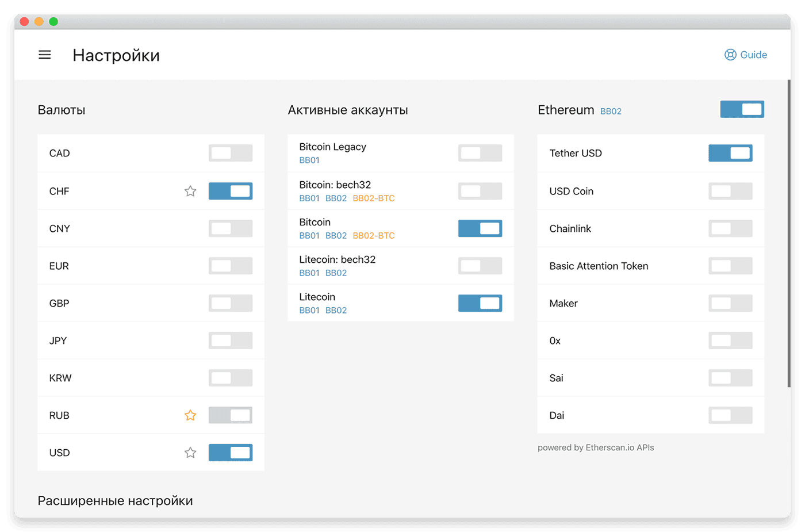The image size is (805, 532).
Task: Click the Bitcoin Legacy account name
Action: pos(332,147)
